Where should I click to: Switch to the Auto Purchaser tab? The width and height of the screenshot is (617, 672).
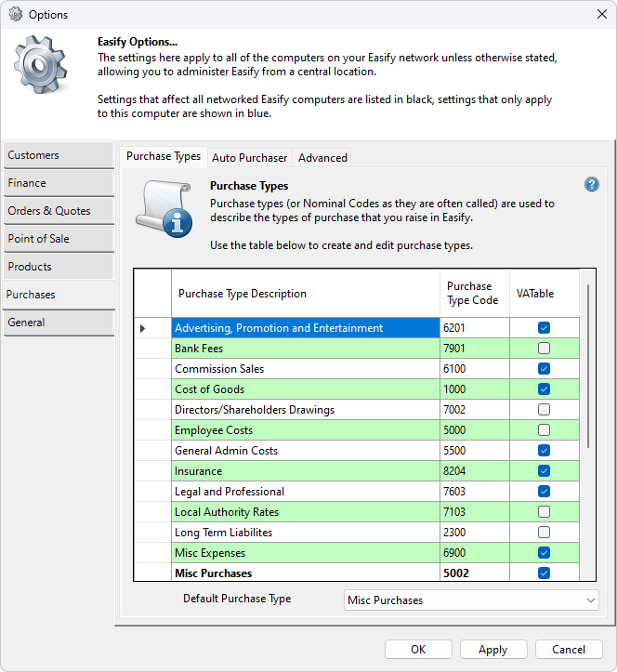pos(249,158)
